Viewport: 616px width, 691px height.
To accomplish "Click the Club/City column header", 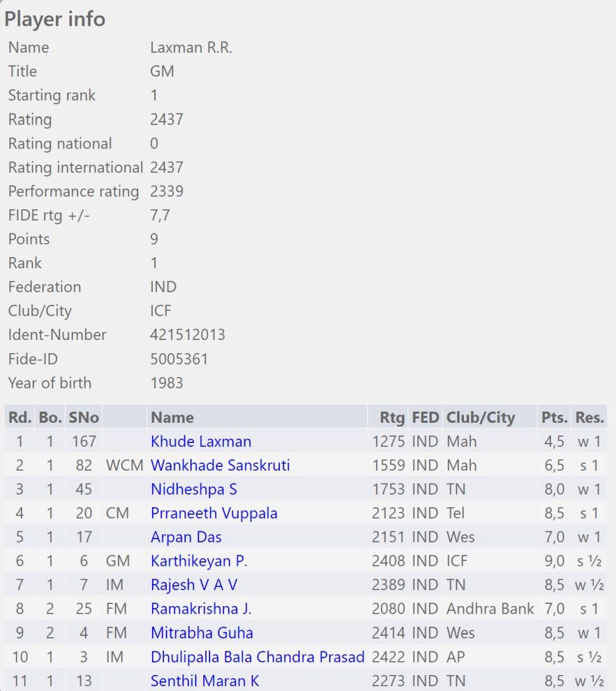I will 480,417.
